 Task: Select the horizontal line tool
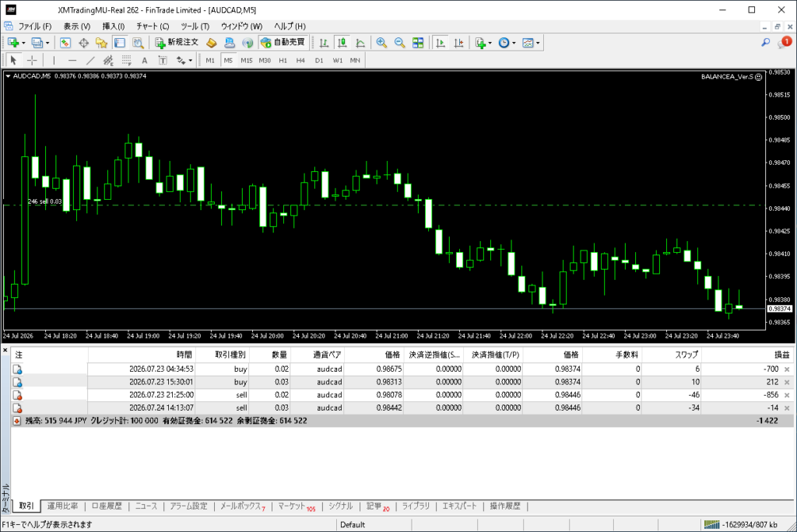click(x=72, y=61)
